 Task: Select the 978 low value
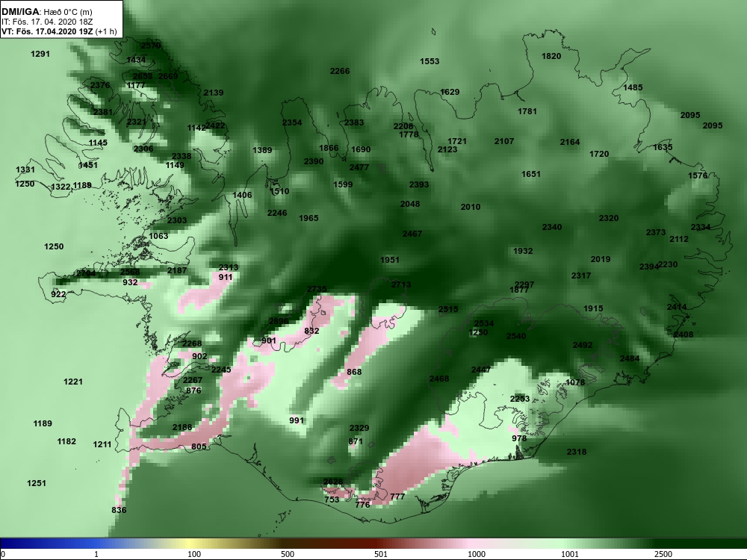(519, 438)
